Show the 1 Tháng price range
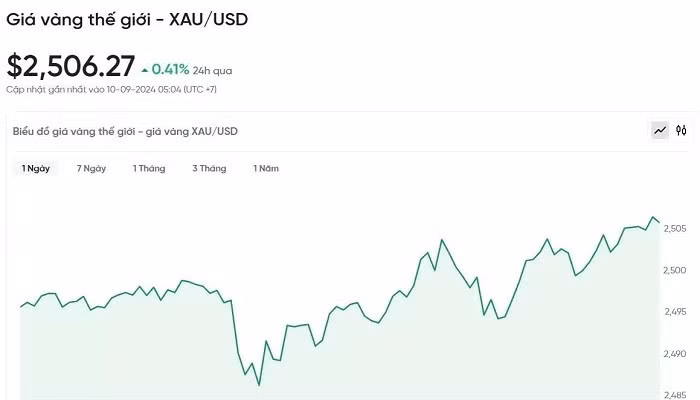The width and height of the screenshot is (700, 400). 149,168
